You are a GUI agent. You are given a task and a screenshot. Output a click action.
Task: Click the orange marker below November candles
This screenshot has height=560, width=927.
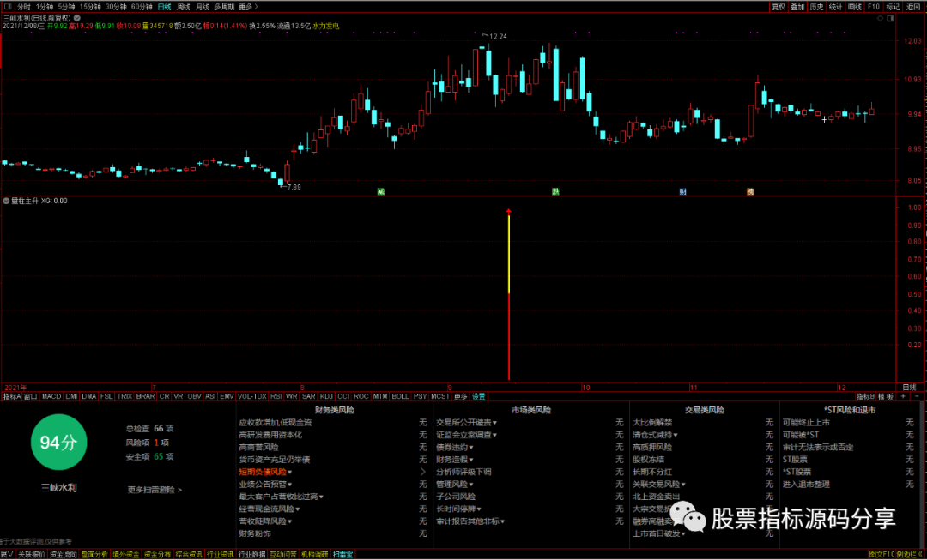(749, 191)
